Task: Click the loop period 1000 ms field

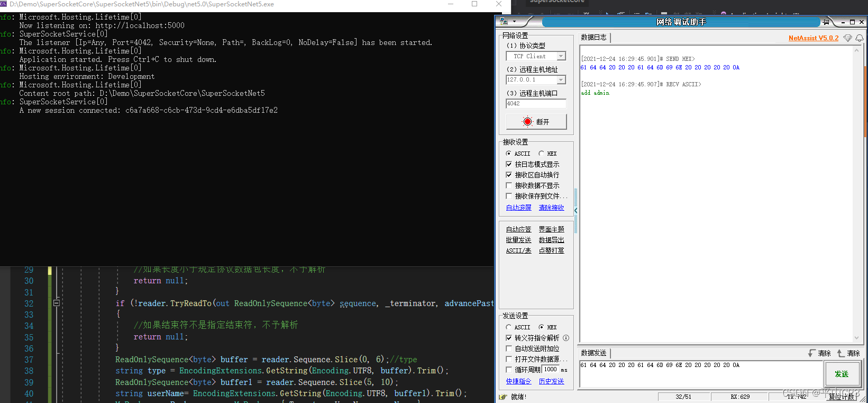Action: pos(551,370)
